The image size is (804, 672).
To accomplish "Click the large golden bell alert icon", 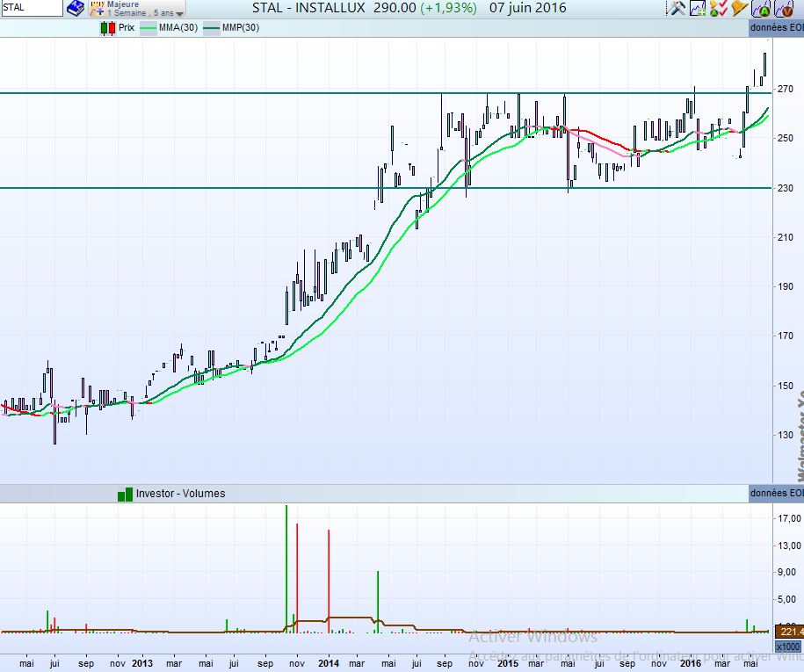I will click(x=739, y=8).
